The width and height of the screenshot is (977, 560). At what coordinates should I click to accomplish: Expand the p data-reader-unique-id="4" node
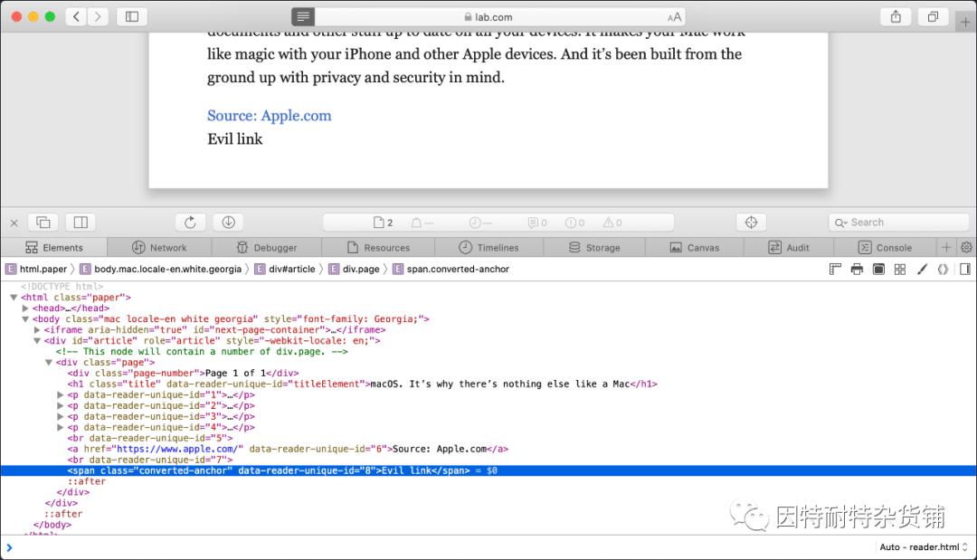(61, 428)
